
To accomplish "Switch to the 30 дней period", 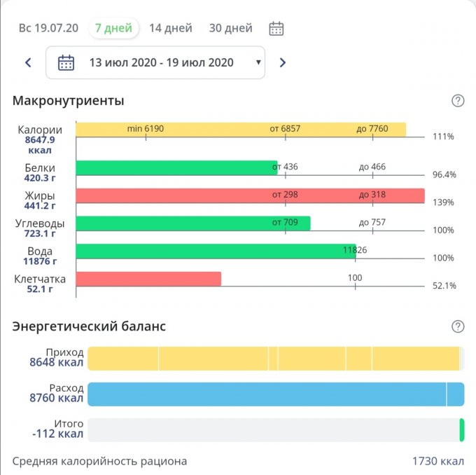I will pos(230,29).
